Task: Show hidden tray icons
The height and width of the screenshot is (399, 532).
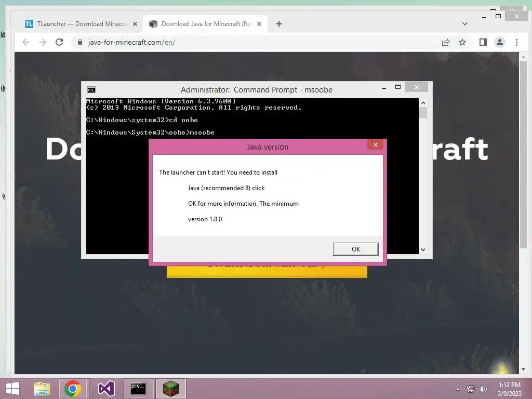Action: click(x=458, y=389)
